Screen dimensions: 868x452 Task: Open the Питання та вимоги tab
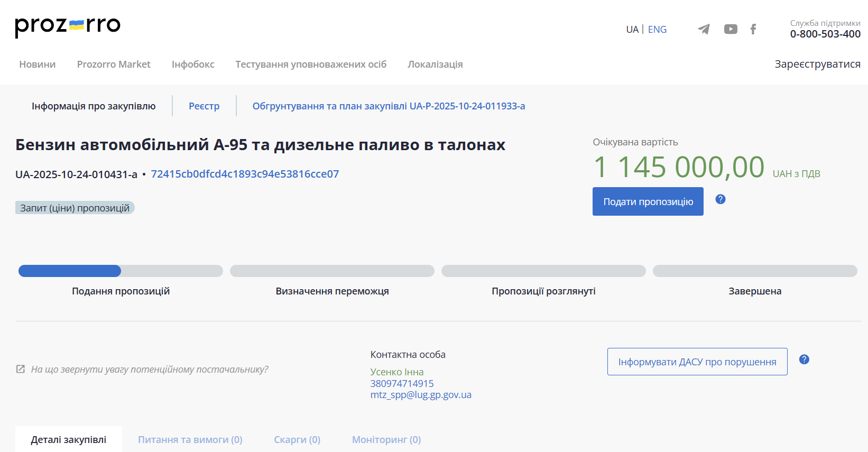190,439
